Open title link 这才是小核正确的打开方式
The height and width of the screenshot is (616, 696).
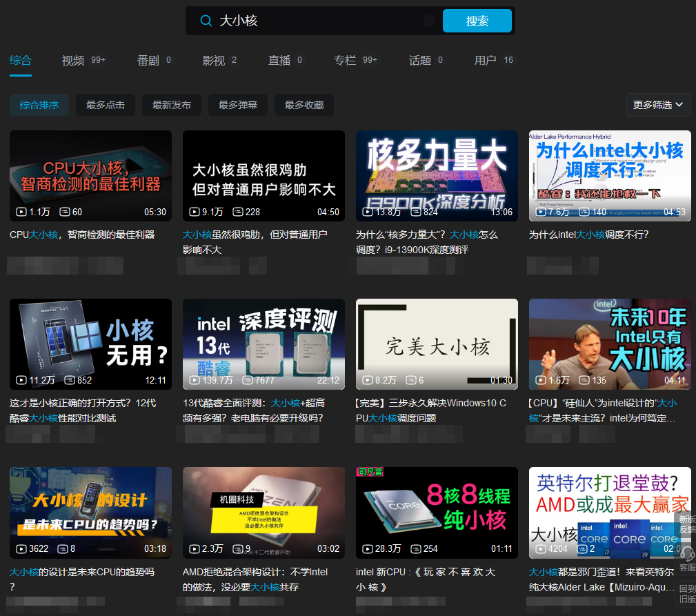pyautogui.click(x=83, y=410)
